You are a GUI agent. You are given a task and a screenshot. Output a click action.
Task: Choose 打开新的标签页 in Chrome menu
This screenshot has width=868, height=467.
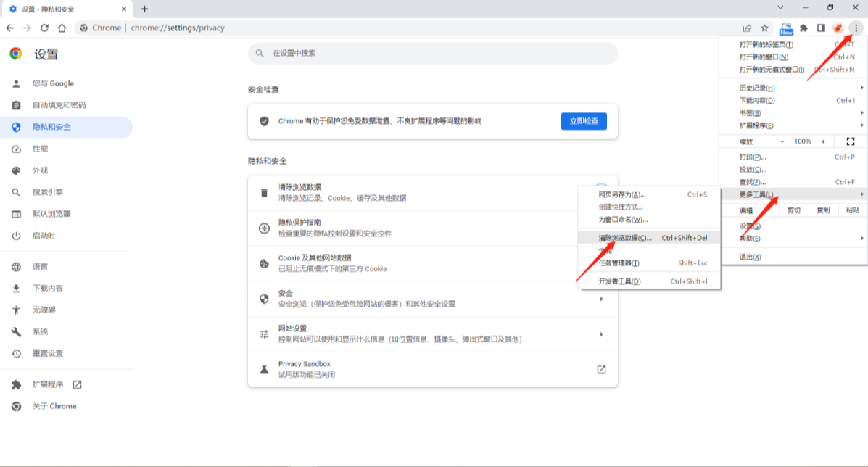point(793,44)
